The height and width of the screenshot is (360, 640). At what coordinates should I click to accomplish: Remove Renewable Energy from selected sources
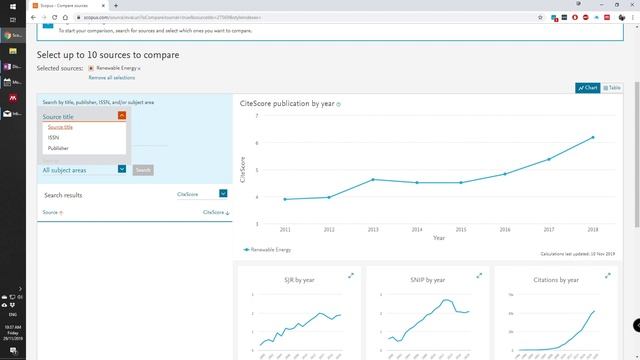[139, 69]
